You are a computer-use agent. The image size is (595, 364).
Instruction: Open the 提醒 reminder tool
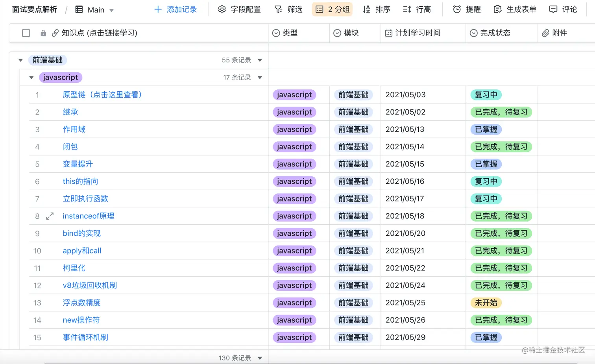pos(467,9)
